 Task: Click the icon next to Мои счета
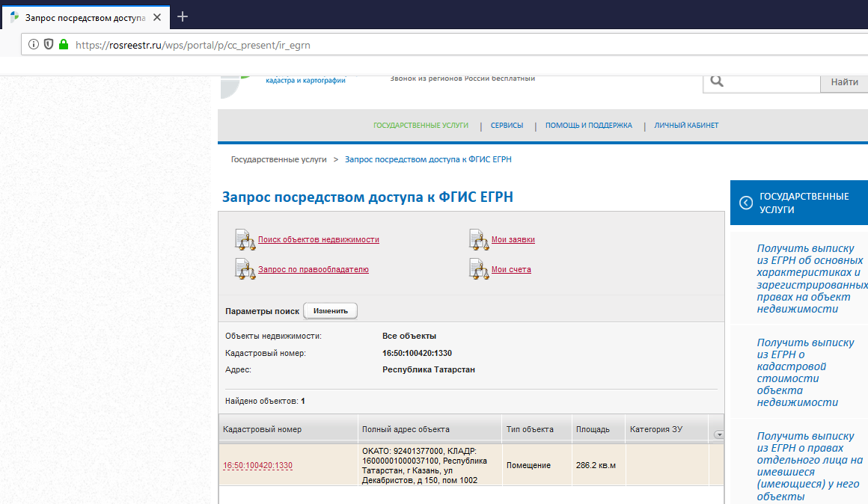[x=479, y=269]
